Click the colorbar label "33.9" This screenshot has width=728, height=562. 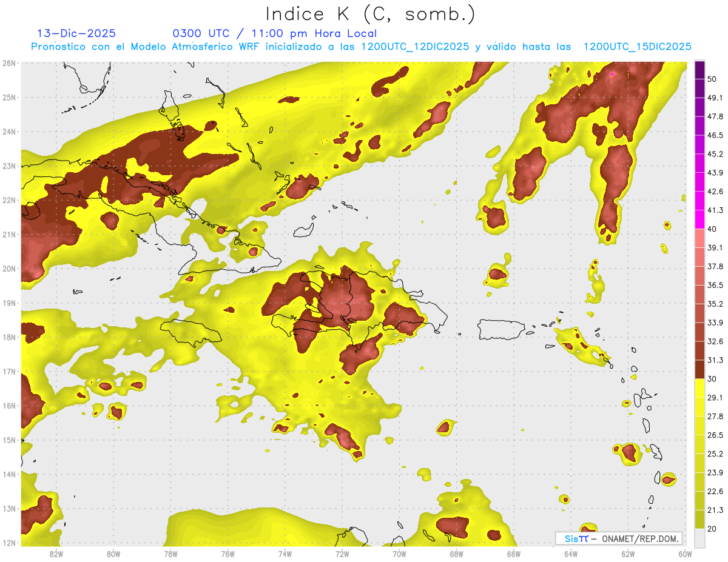[715, 323]
